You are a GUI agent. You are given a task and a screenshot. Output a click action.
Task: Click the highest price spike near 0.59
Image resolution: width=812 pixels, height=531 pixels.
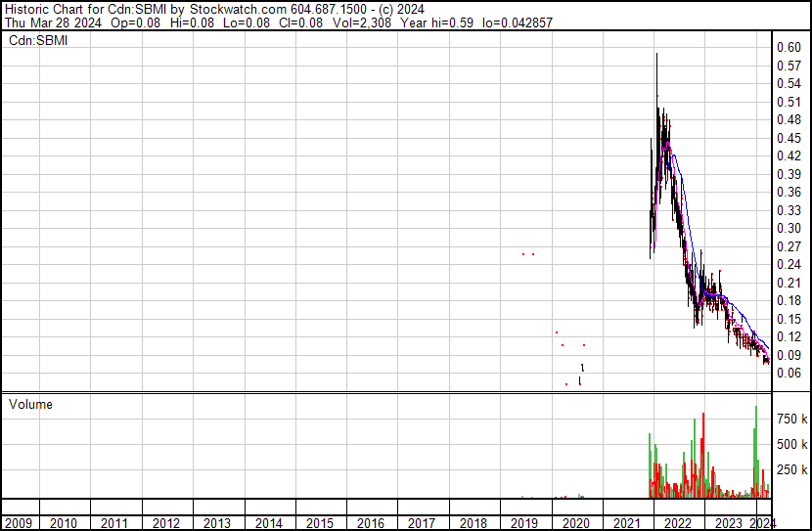coord(655,57)
